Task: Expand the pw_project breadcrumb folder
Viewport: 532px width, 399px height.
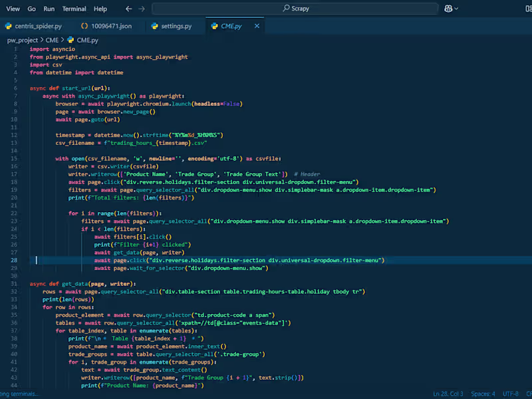Action: coord(22,40)
